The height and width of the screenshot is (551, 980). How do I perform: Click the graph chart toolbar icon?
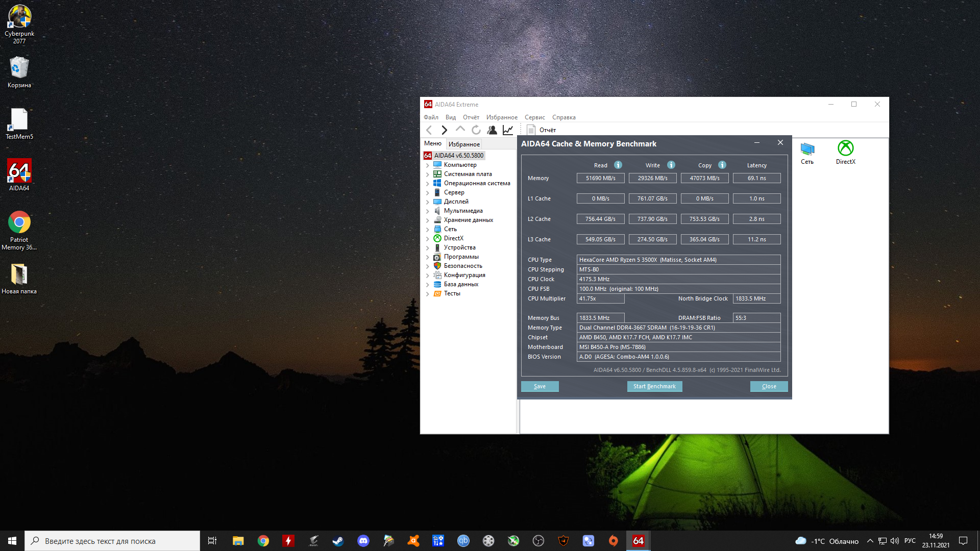[508, 130]
